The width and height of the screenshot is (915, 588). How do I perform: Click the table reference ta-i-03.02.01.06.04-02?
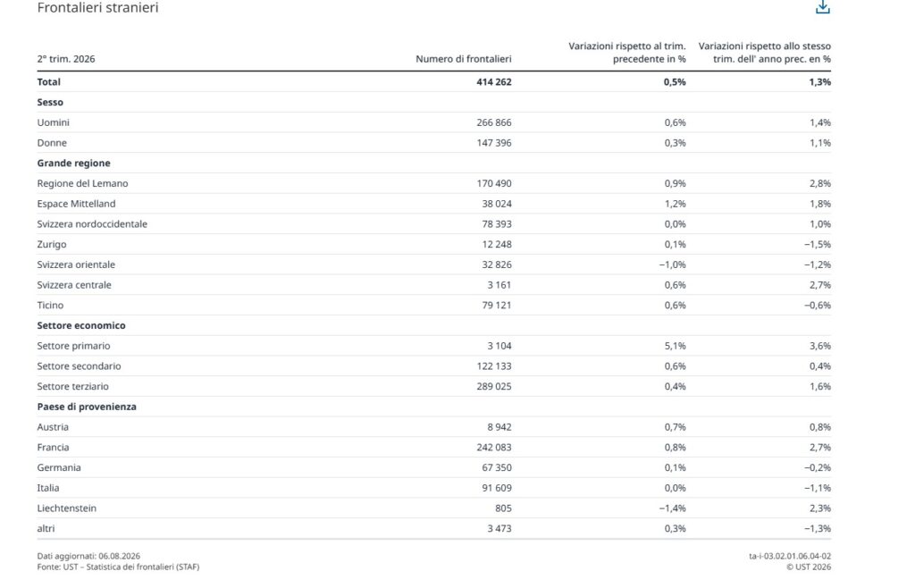790,557
